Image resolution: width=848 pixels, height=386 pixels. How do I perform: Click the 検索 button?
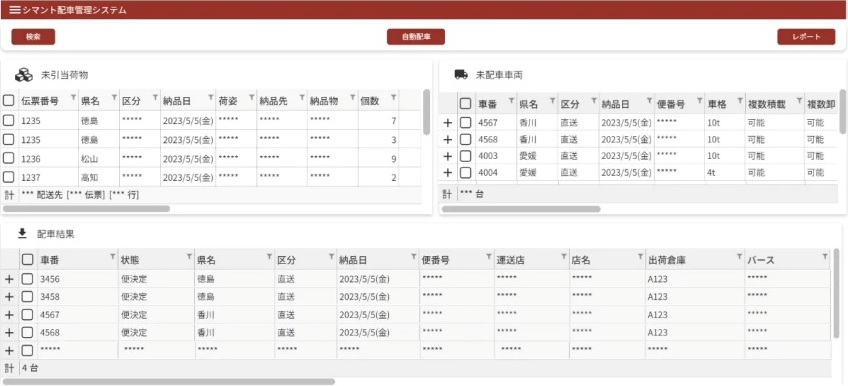coord(33,37)
